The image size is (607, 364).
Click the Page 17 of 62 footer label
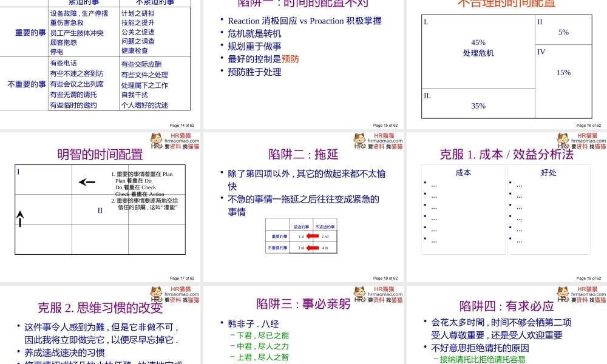pos(182,278)
